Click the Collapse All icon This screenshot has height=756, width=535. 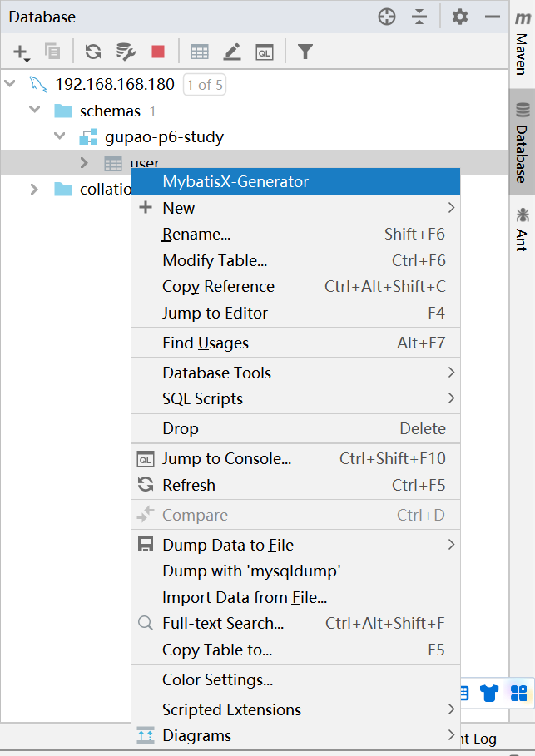(x=419, y=17)
